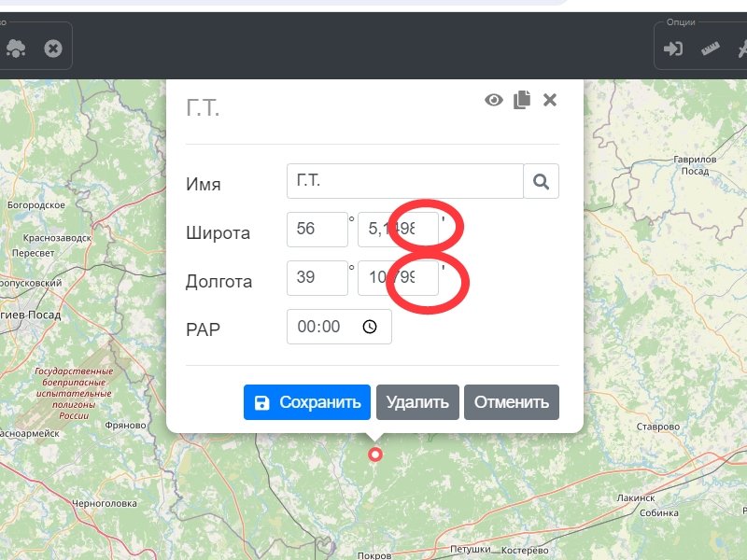Click the magnifier search button next to Имя

point(542,181)
